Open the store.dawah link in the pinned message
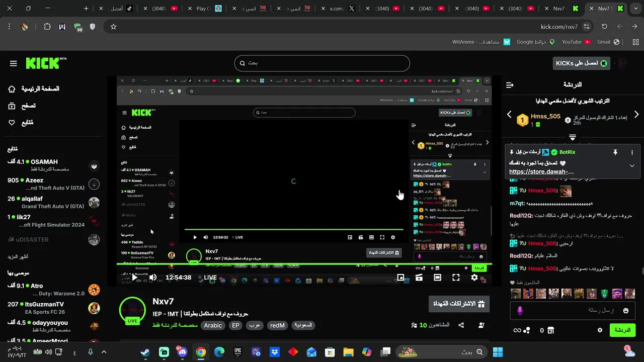This screenshot has height=362, width=644. [541, 171]
